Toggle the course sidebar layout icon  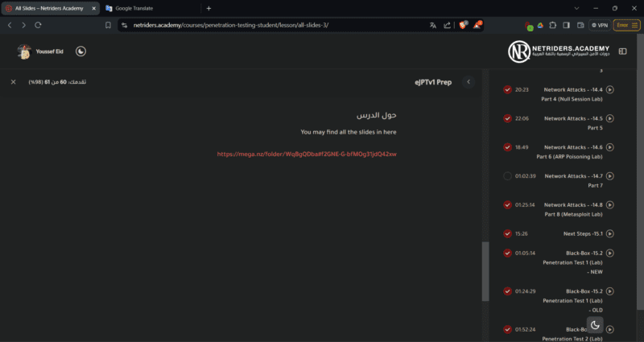622,52
